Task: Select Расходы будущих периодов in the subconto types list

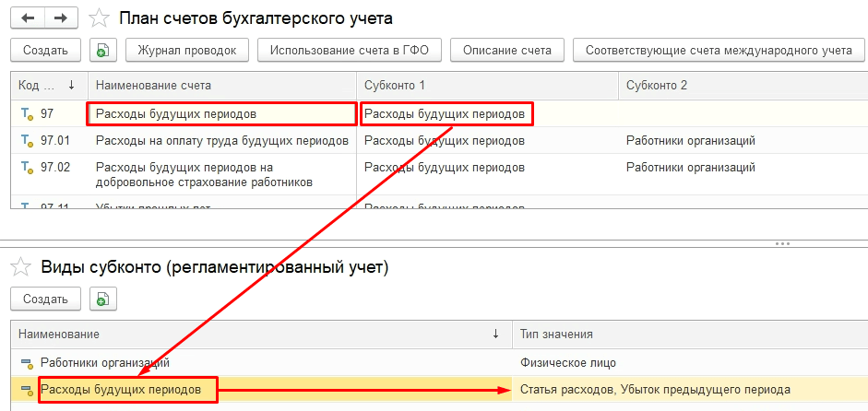Action: tap(121, 390)
